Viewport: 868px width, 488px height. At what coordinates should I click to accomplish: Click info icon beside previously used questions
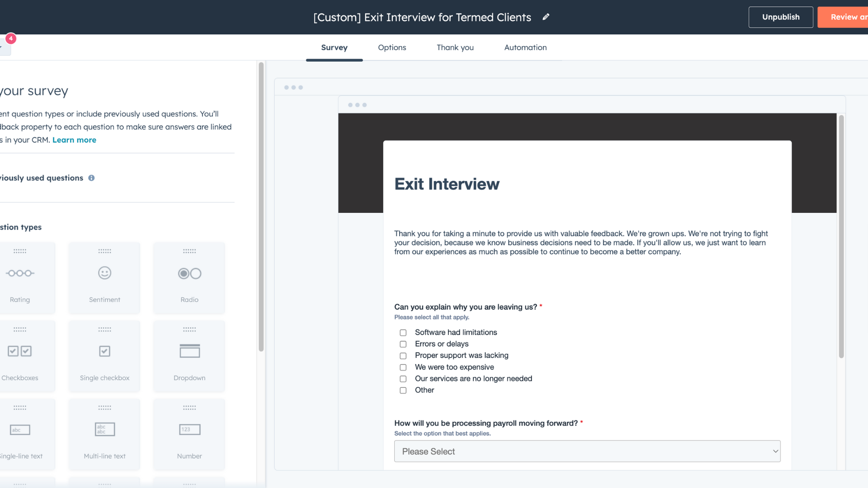91,178
